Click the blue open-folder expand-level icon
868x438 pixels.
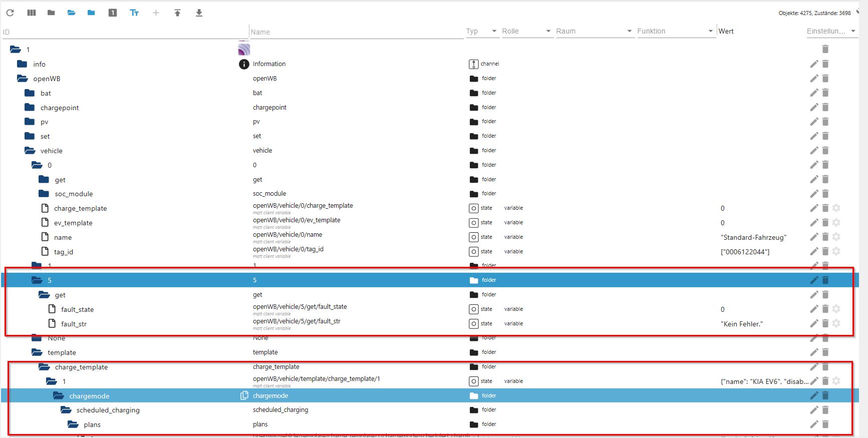click(x=72, y=13)
